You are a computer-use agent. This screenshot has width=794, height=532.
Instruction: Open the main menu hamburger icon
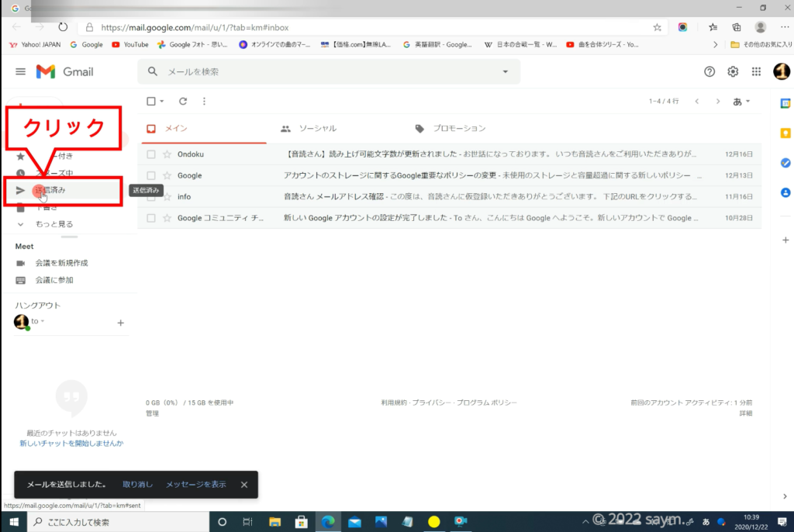point(21,72)
